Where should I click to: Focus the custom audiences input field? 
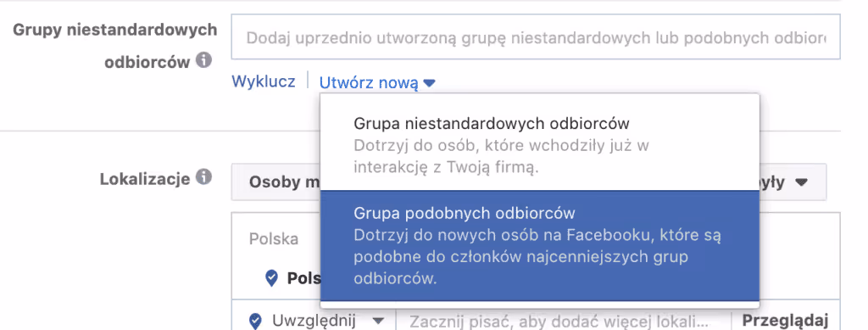pyautogui.click(x=536, y=37)
